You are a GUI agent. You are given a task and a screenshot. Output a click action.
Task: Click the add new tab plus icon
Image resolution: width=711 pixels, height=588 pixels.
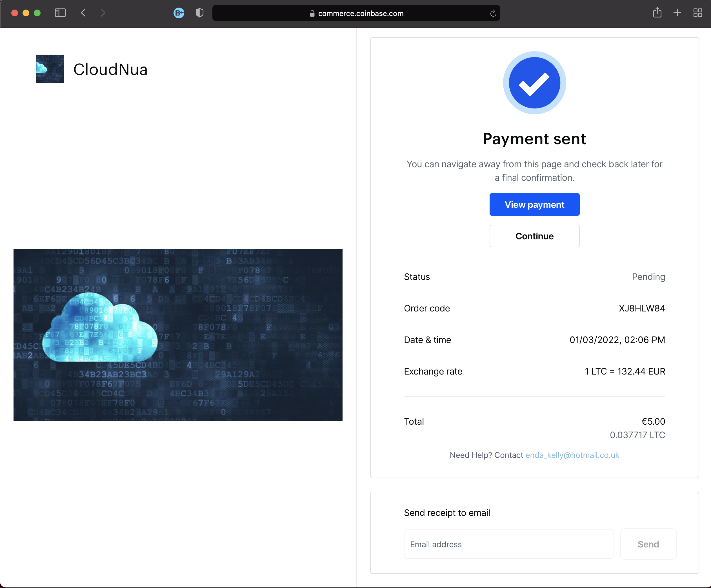(677, 13)
